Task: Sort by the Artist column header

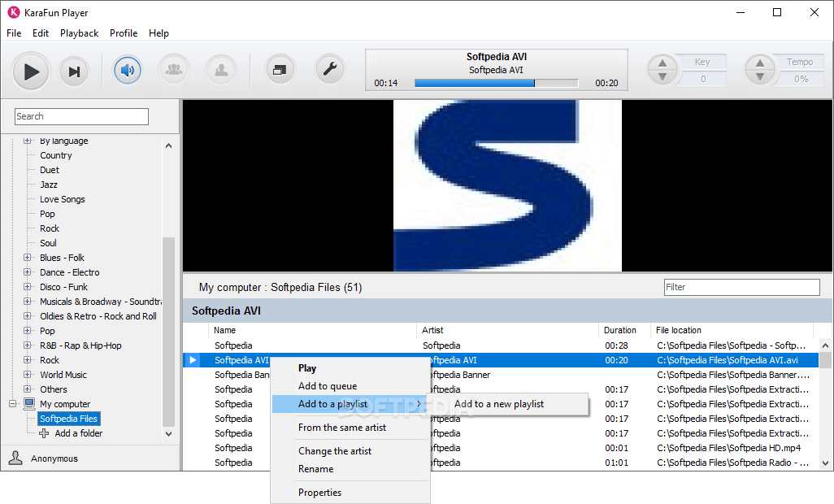Action: 432,330
